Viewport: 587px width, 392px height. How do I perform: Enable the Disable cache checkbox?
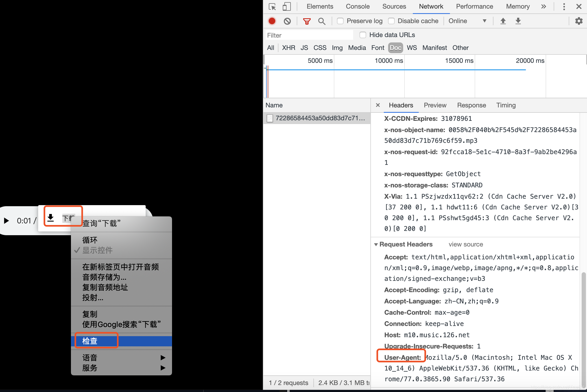tap(391, 21)
